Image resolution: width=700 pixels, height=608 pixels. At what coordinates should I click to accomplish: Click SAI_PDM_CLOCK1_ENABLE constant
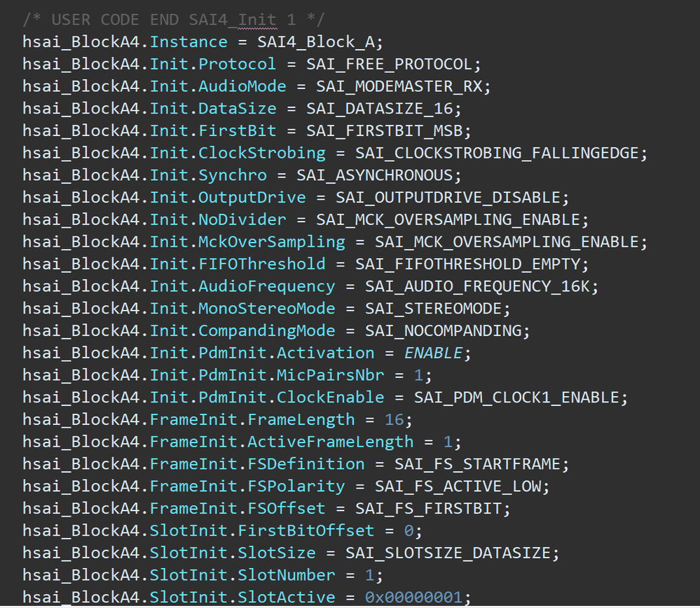[520, 398]
